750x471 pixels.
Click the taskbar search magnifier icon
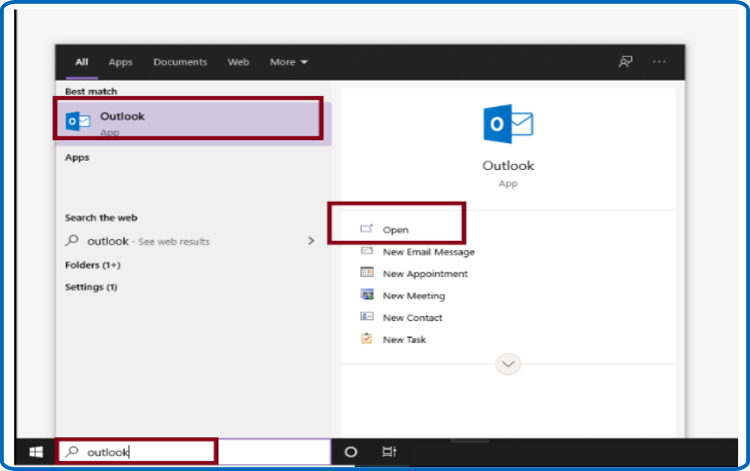pyautogui.click(x=72, y=451)
